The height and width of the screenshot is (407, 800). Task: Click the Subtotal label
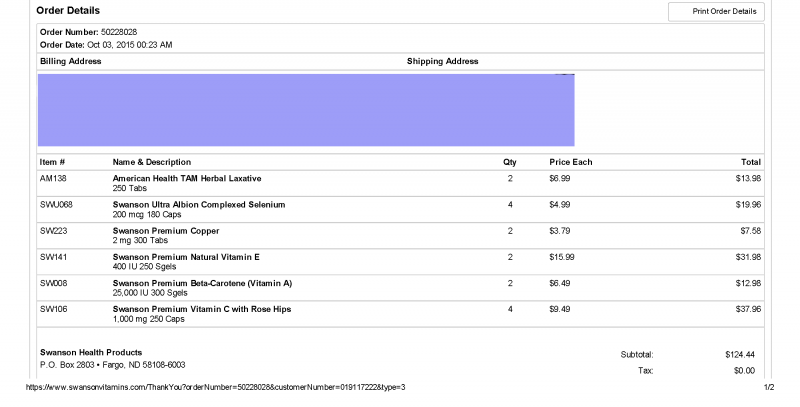[x=637, y=354]
